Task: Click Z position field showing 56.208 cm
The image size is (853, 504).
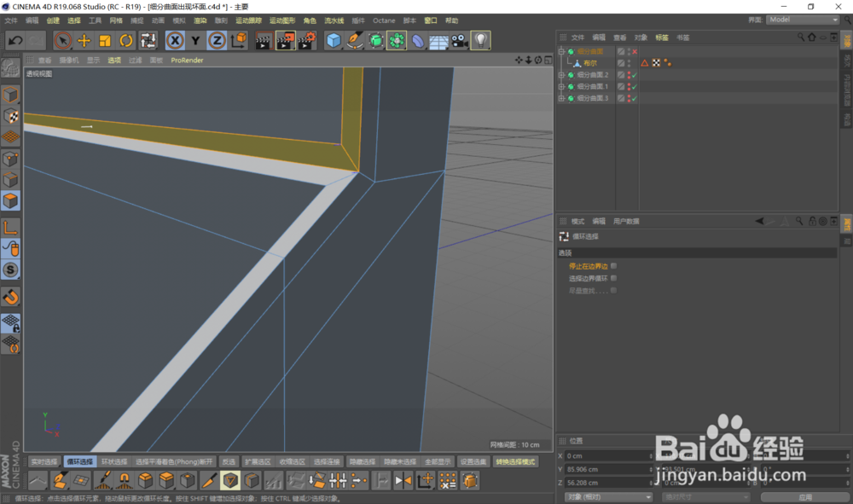Action: click(608, 483)
